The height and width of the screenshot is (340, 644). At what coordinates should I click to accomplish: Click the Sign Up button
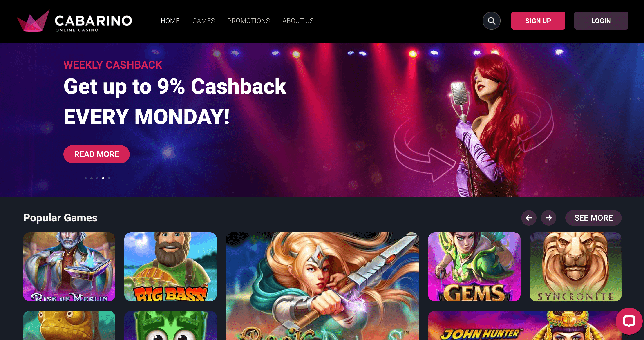pyautogui.click(x=538, y=21)
